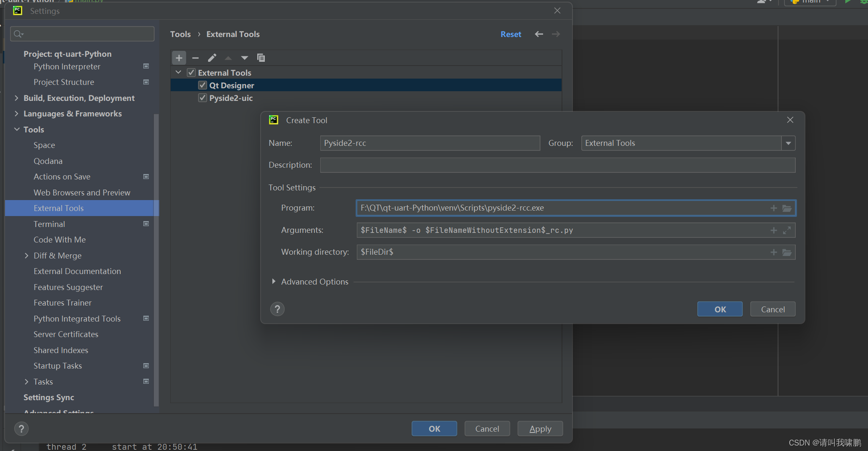Browse for Program file with folder icon

coord(787,208)
